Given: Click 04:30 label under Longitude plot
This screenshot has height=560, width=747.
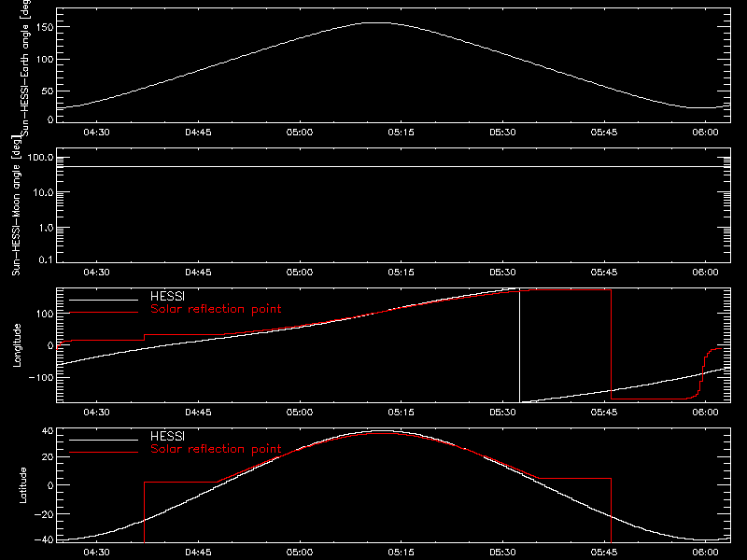Looking at the screenshot, I should (97, 413).
